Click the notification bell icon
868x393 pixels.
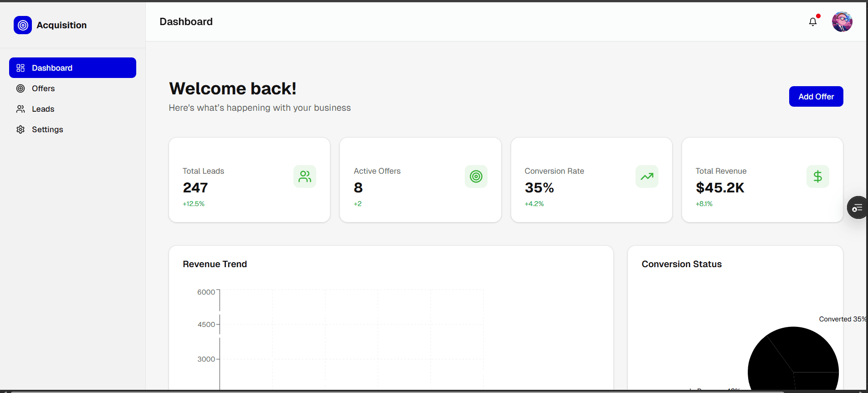[813, 21]
